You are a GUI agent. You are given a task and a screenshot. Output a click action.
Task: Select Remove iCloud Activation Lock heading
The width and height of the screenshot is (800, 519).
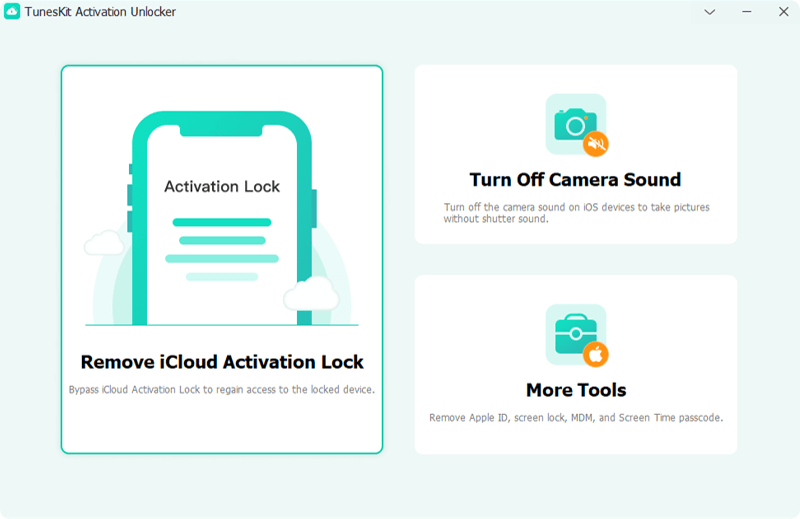[x=222, y=362]
